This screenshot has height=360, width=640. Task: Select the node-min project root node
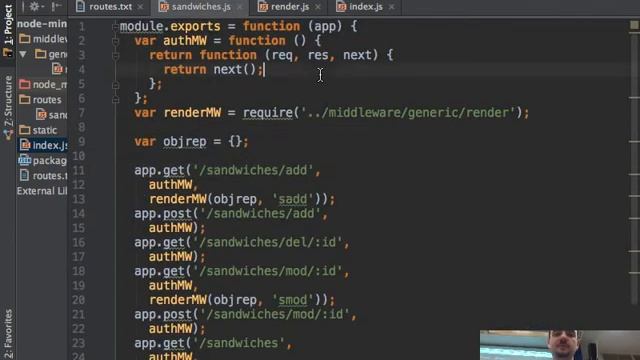click(42, 24)
